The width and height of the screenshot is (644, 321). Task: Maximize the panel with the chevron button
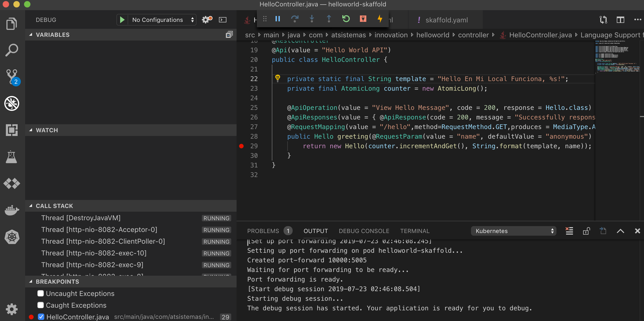[621, 231]
